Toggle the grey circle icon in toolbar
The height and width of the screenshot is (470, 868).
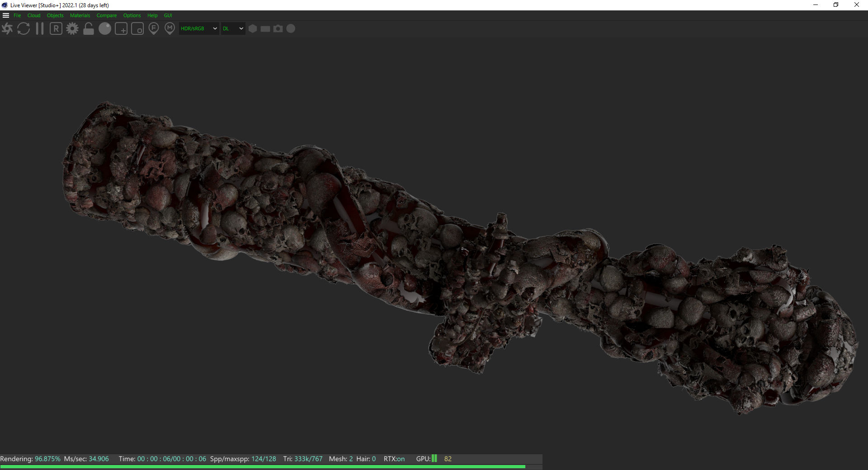pos(291,28)
